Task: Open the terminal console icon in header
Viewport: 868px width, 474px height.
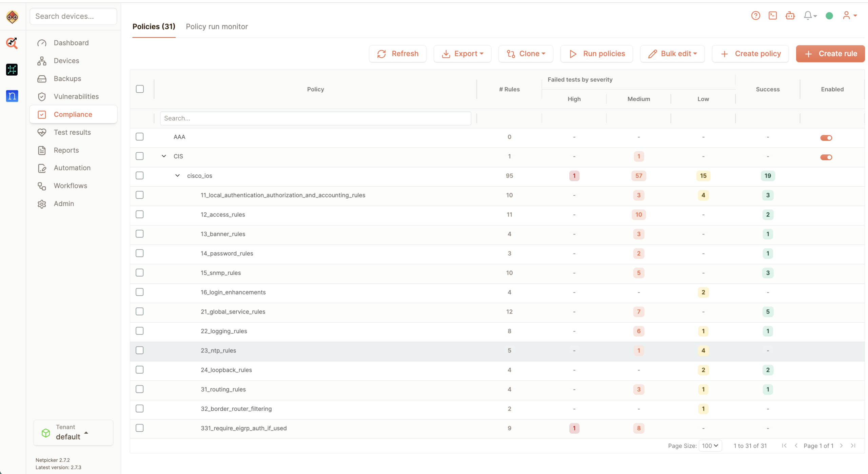Action: [x=773, y=16]
